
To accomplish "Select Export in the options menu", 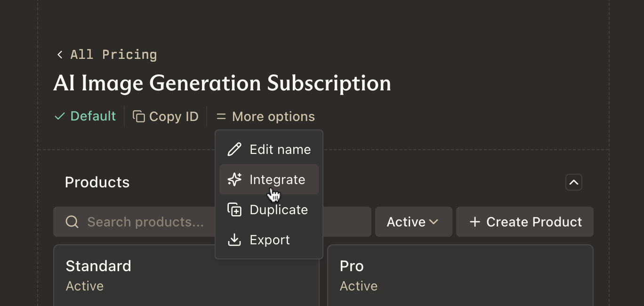I will click(x=270, y=240).
